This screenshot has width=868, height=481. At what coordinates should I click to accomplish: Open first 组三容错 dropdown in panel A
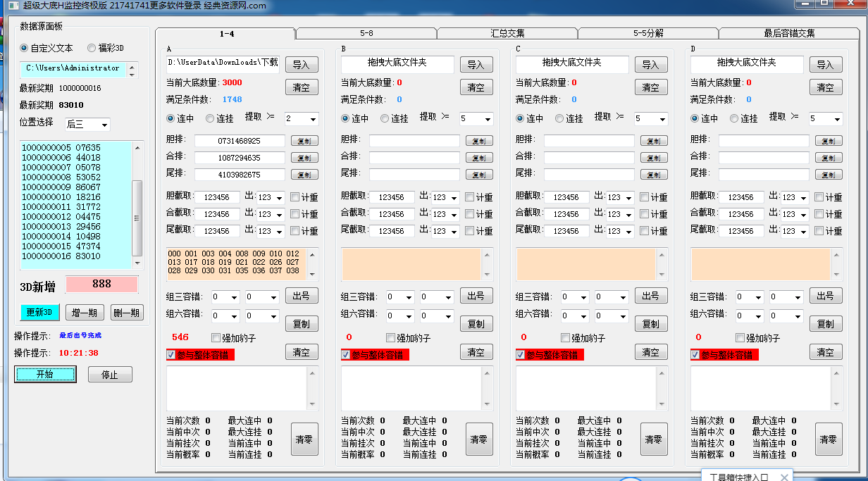[225, 298]
